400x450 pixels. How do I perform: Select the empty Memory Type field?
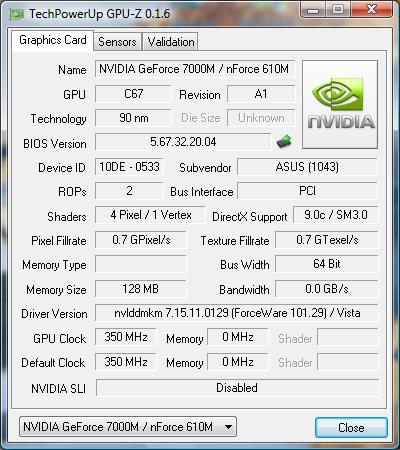pyautogui.click(x=140, y=264)
